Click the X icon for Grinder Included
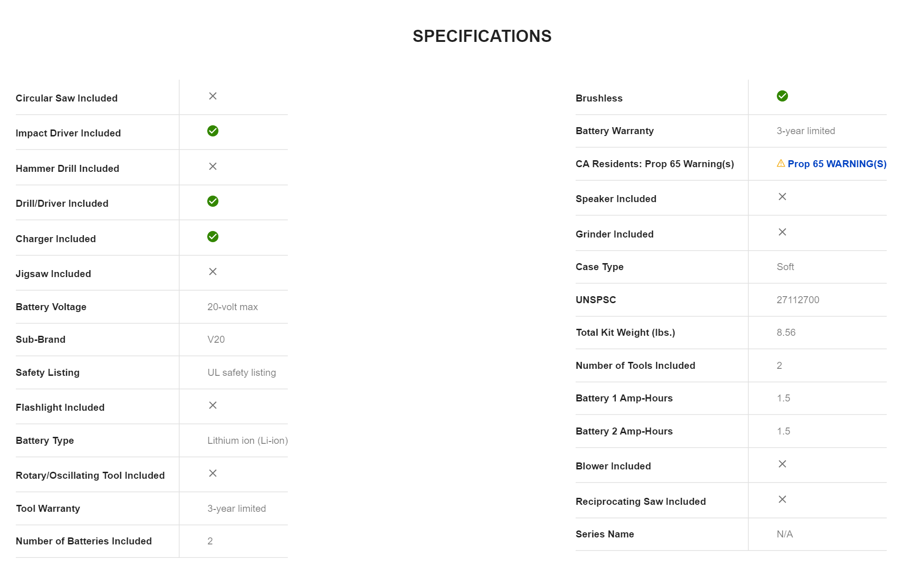The image size is (924, 577). tap(782, 232)
